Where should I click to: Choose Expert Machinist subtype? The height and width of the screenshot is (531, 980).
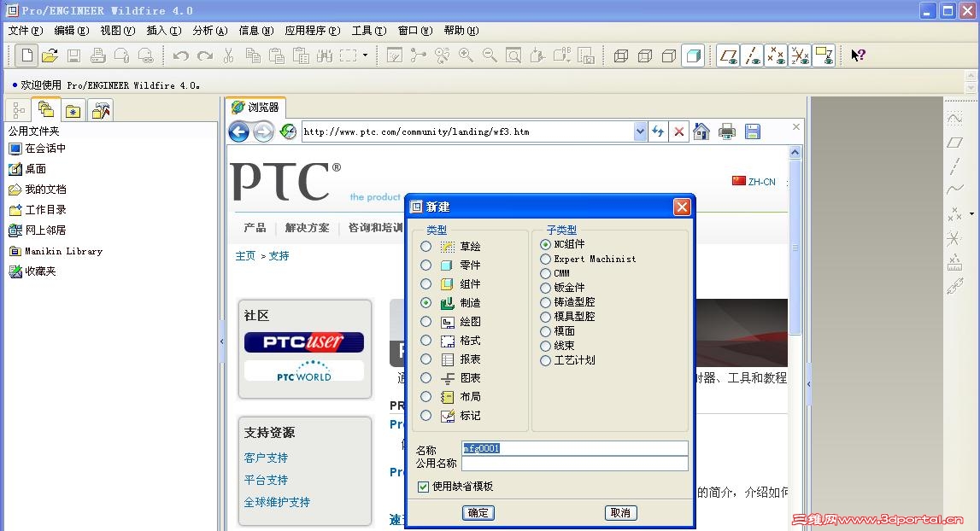546,259
